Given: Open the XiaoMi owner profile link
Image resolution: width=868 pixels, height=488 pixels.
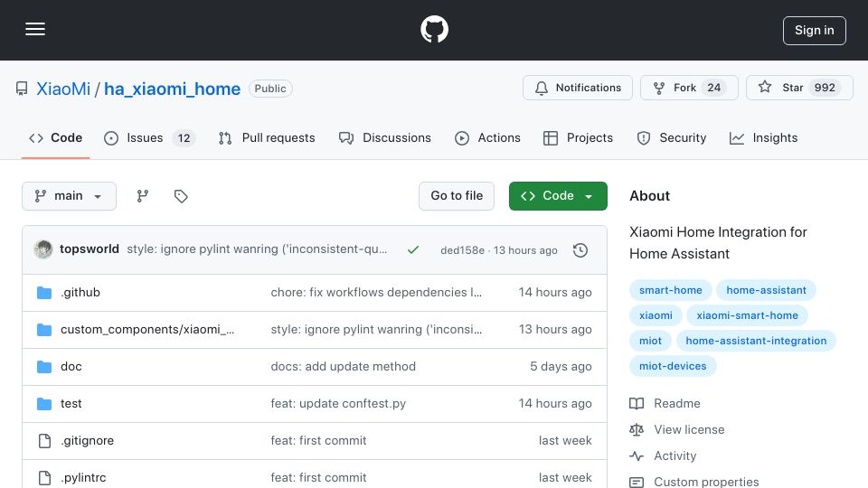Looking at the screenshot, I should pyautogui.click(x=63, y=89).
